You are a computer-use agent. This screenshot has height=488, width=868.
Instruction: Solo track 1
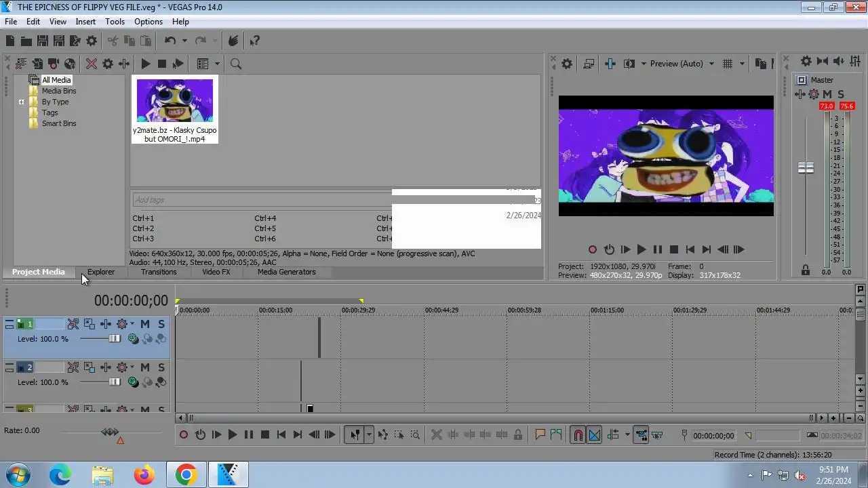coord(161,325)
